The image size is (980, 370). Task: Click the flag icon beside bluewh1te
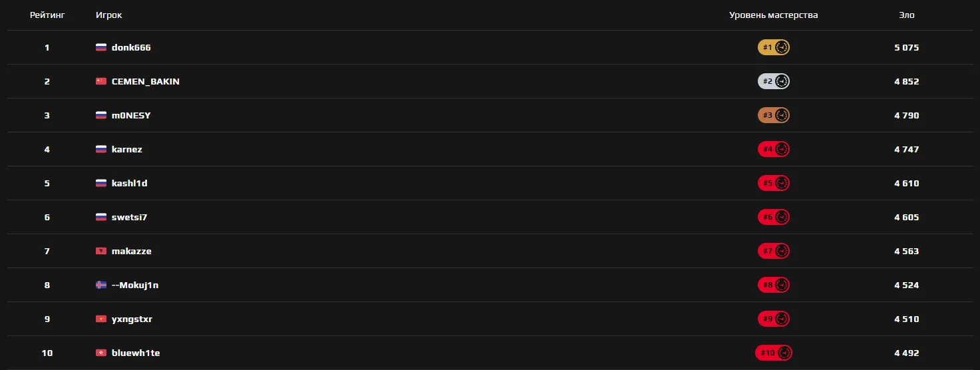coord(101,353)
